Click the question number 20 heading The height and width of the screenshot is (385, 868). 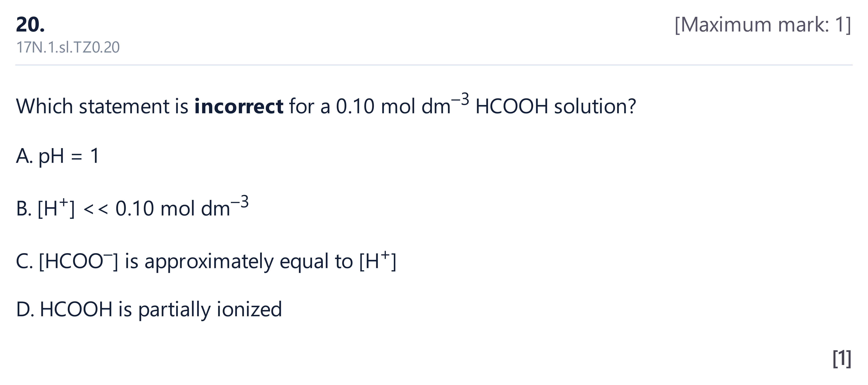click(x=30, y=25)
